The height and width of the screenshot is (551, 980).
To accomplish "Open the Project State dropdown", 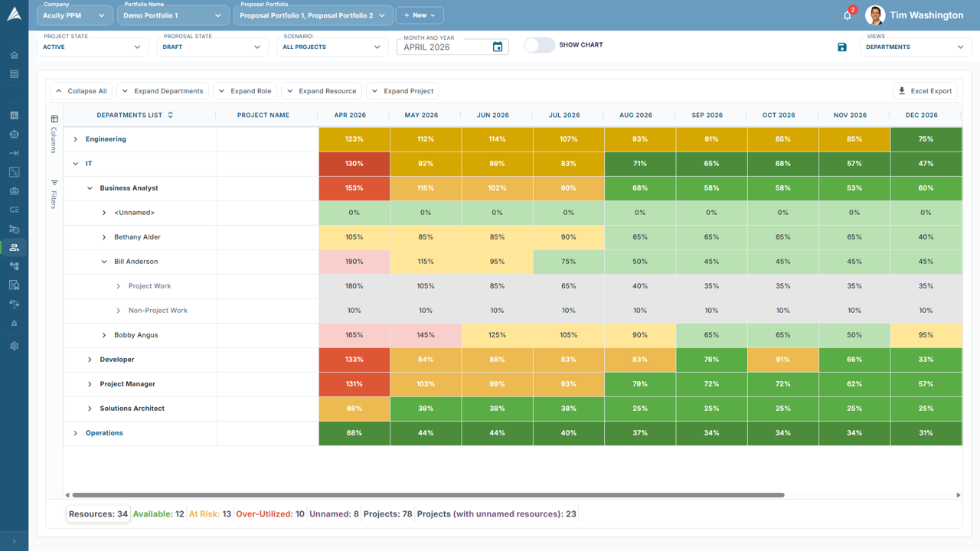I will (92, 47).
